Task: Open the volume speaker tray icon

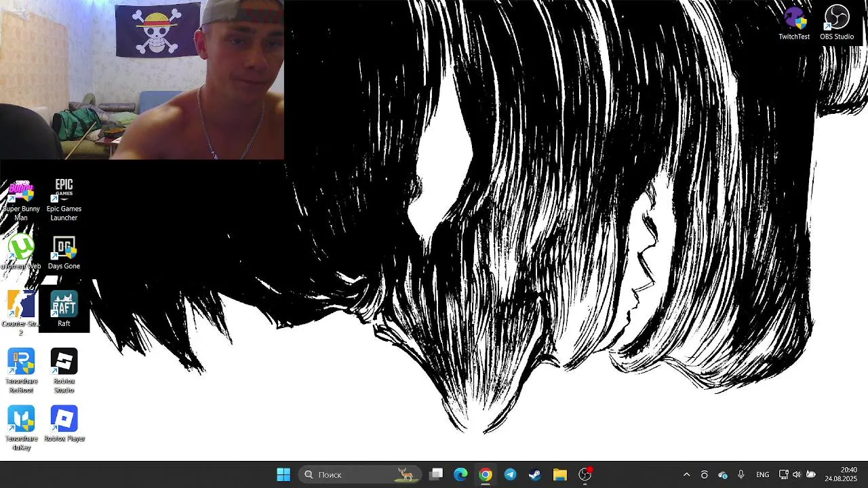Action: tap(796, 474)
